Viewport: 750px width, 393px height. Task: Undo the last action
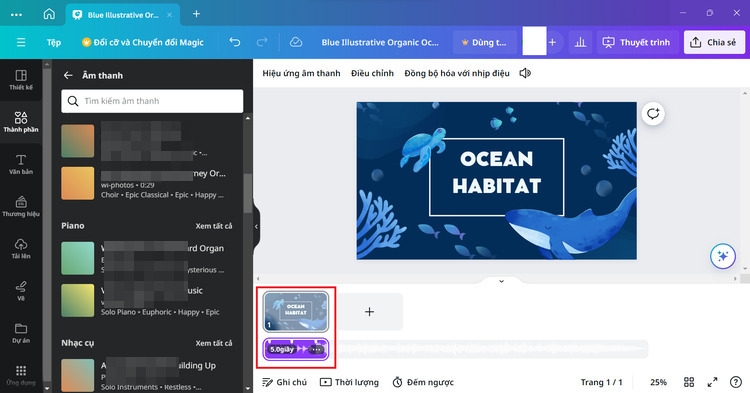[234, 42]
